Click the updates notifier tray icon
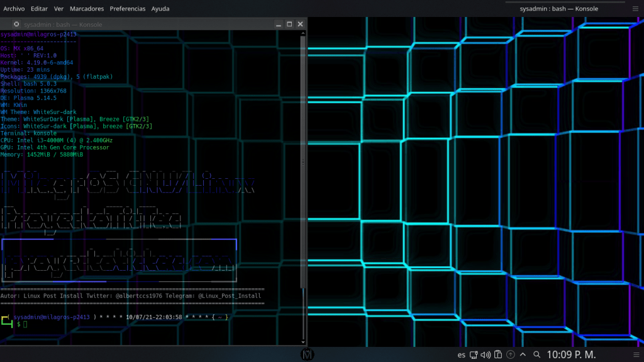The image size is (644, 362). pos(510,354)
